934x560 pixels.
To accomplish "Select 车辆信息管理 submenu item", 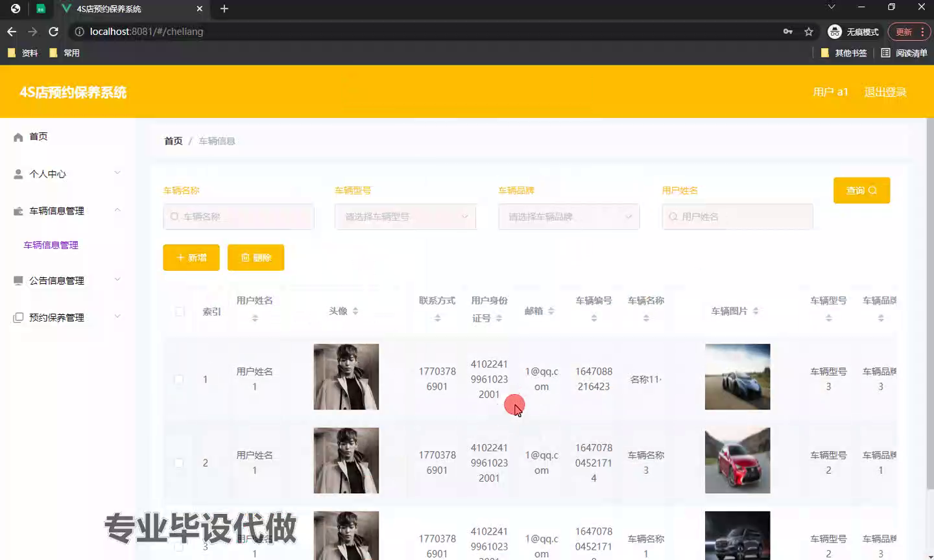I will pyautogui.click(x=51, y=245).
